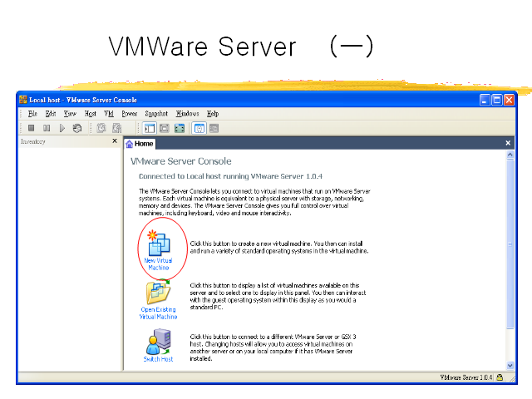532x399 pixels.
Task: Open the Power menu
Action: tap(130, 114)
